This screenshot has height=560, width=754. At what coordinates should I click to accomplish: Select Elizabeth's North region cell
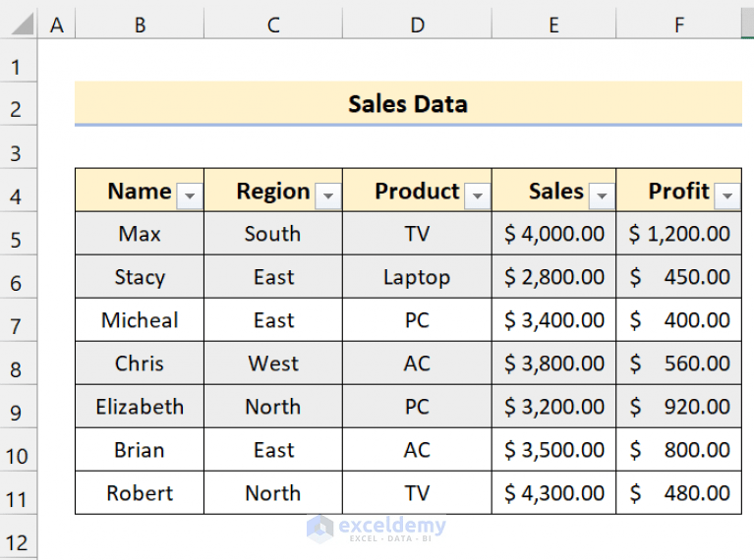point(273,407)
